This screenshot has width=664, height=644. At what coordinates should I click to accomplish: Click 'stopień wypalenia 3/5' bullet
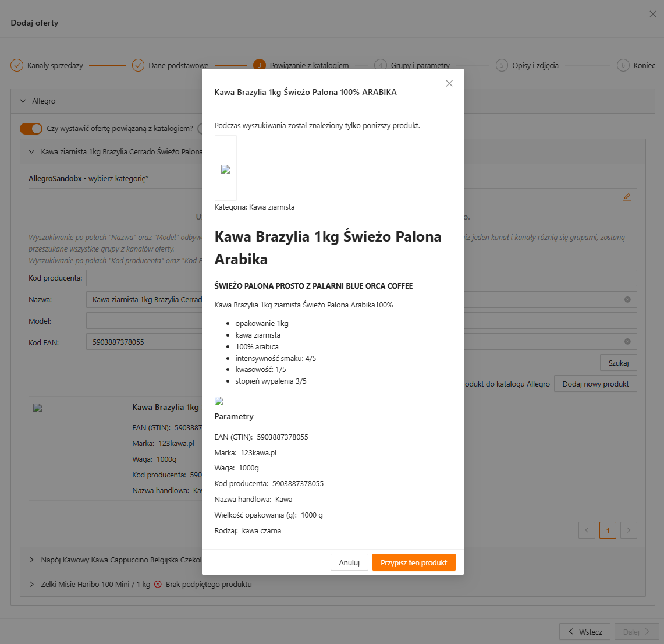click(x=271, y=381)
